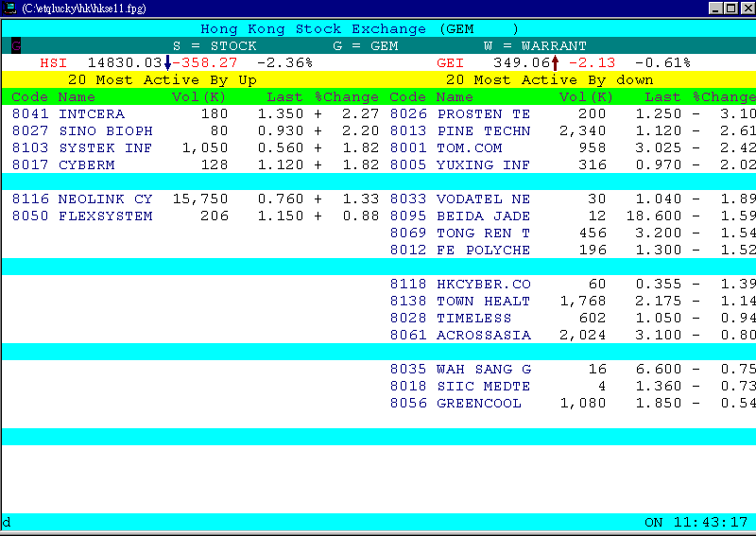Click title 'Hong Kong Stock Exchange'
Viewport: 756px width, 536px height.
(314, 29)
